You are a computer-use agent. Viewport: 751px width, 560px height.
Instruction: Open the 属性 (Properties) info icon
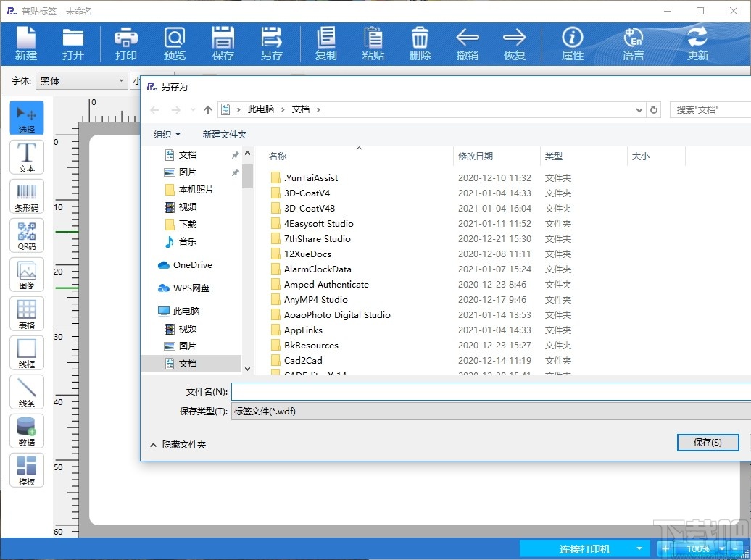[573, 43]
